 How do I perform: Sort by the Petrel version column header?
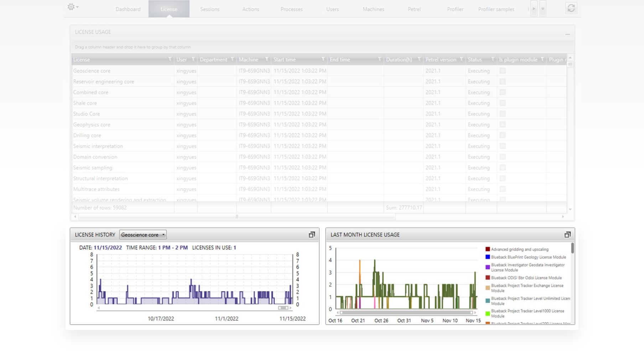[x=440, y=60]
